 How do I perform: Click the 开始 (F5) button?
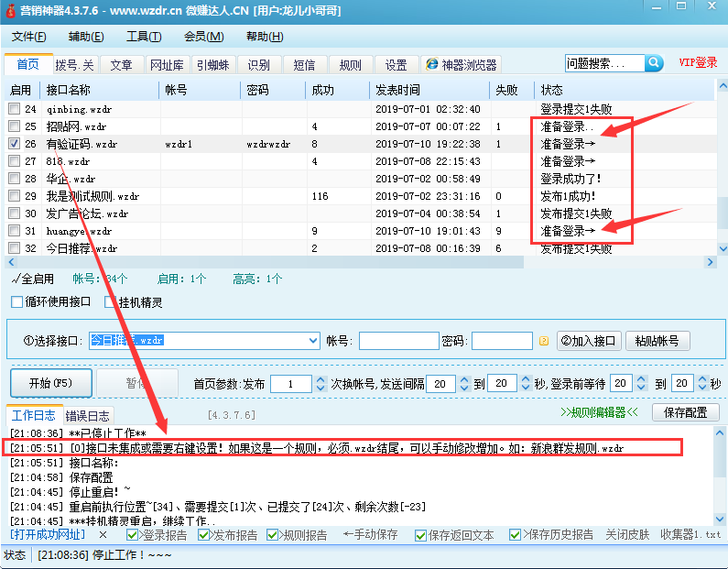tap(51, 383)
